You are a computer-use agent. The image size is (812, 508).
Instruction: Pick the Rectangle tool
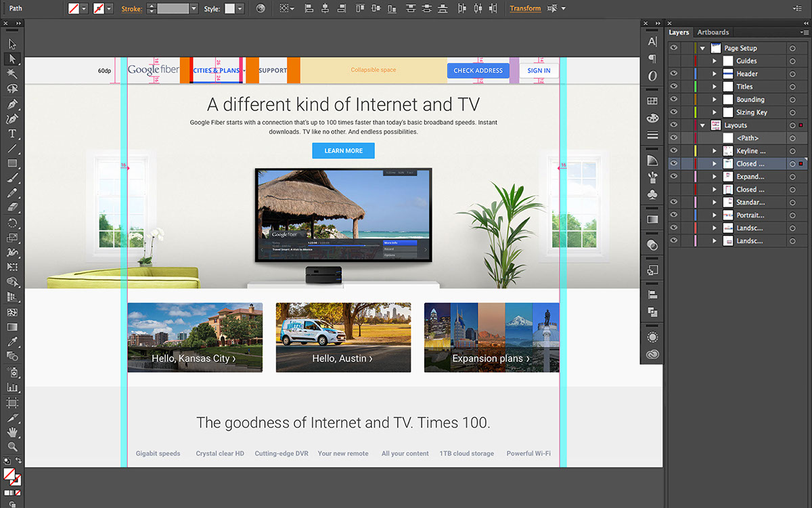pos(12,163)
